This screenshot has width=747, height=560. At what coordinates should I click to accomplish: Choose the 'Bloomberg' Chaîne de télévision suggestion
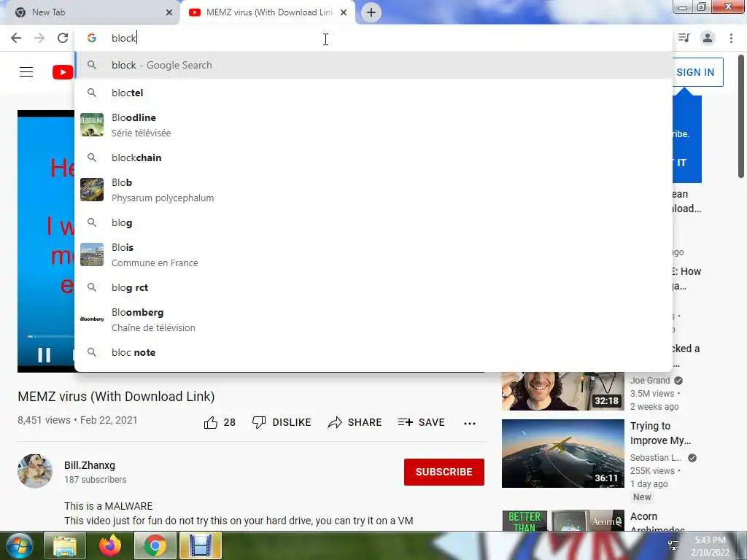click(373, 319)
